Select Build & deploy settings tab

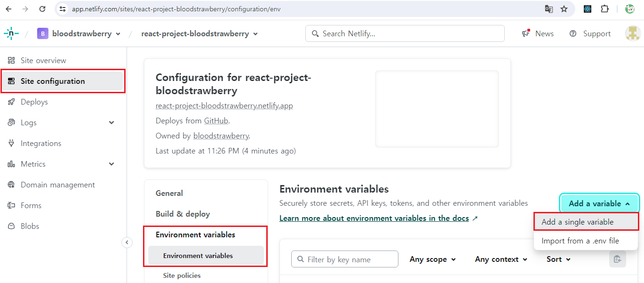point(183,214)
